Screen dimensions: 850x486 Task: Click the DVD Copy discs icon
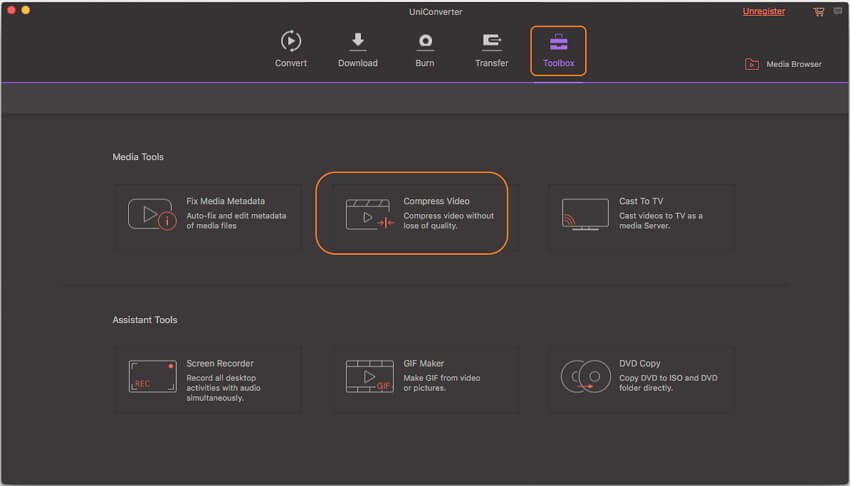point(585,376)
